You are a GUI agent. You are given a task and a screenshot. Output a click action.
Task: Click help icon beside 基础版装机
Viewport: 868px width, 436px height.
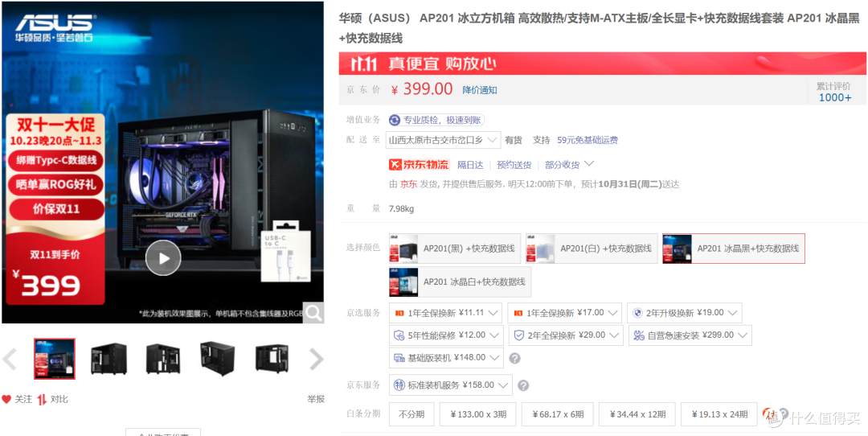coord(515,358)
